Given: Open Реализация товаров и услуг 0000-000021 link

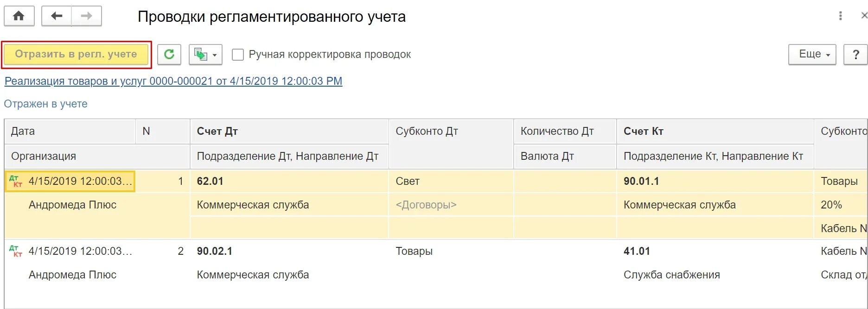Looking at the screenshot, I should pyautogui.click(x=173, y=81).
